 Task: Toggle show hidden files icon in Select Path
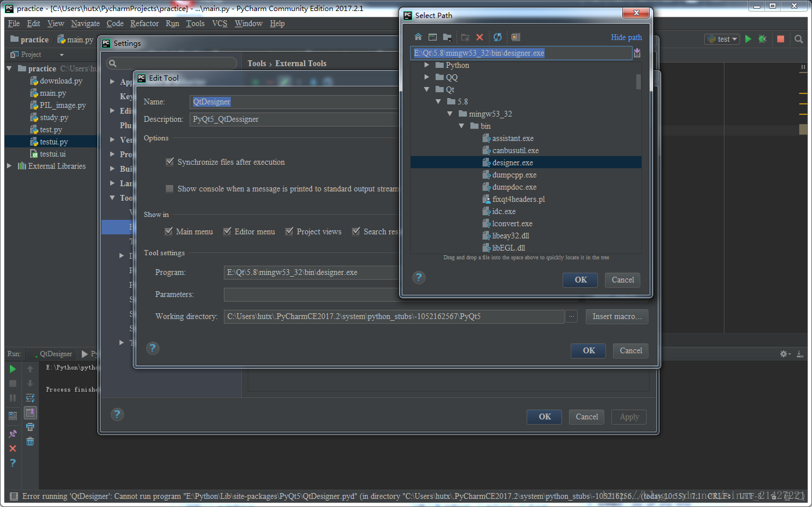[x=516, y=37]
